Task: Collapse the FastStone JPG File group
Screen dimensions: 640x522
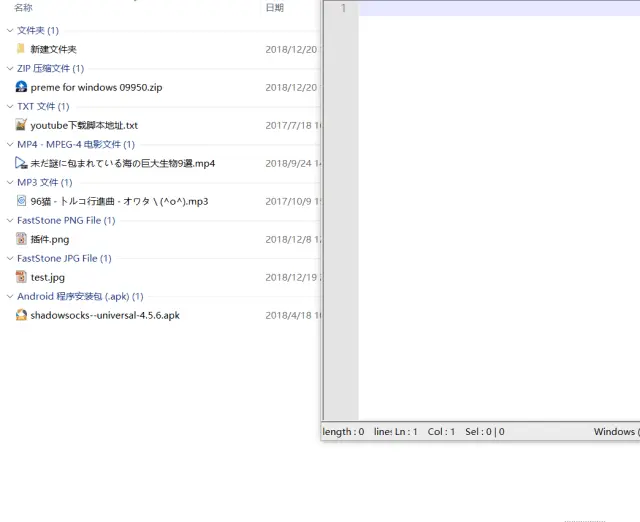Action: (10, 258)
